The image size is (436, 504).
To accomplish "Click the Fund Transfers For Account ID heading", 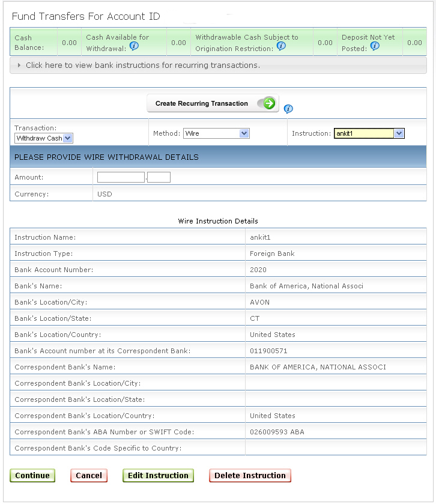I will point(86,16).
